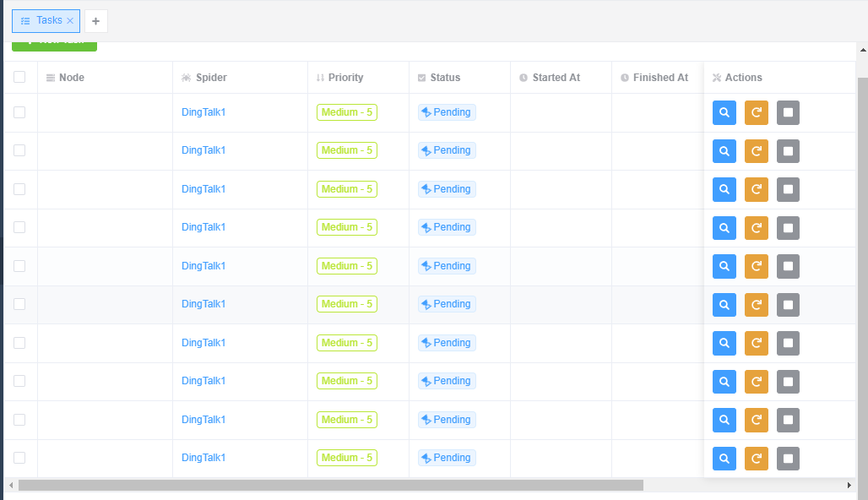Check the third task row's checkbox
The width and height of the screenshot is (868, 500).
coord(19,189)
